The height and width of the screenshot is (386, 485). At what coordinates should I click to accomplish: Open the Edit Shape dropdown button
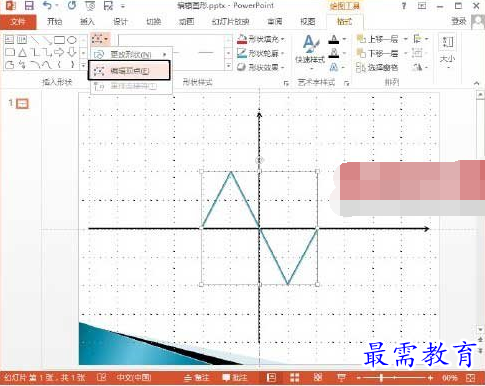[100, 39]
